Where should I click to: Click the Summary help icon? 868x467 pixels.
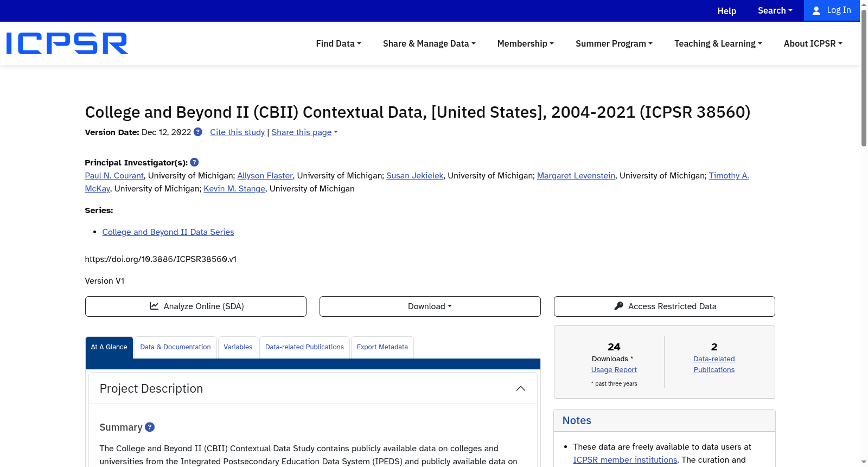point(150,427)
